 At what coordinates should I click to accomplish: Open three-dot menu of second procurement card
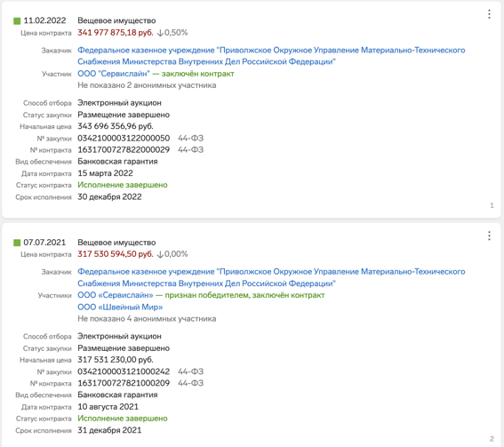click(x=489, y=235)
